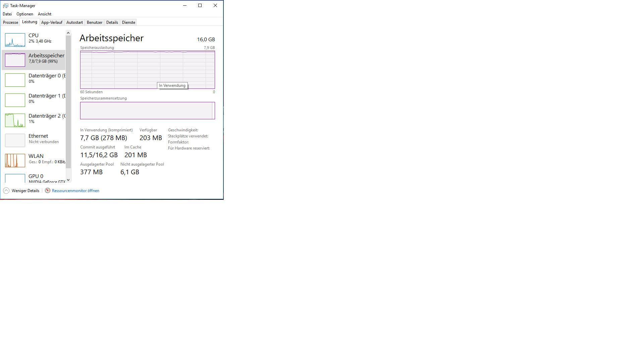The width and height of the screenshot is (644, 362).
Task: Click the Datenträger 1 graph icon
Action: 15,100
